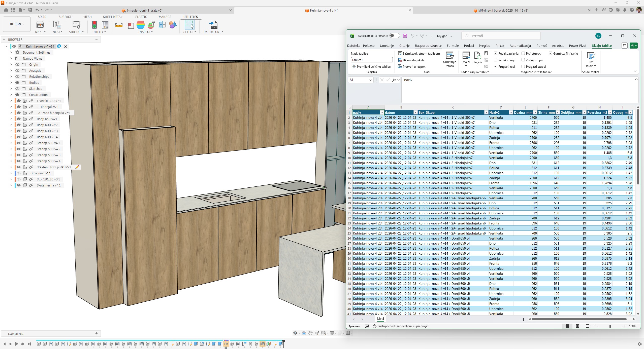Hide Donji 650 v4:1 component
Image resolution: width=644 pixels, height=349 pixels.
[x=19, y=119]
